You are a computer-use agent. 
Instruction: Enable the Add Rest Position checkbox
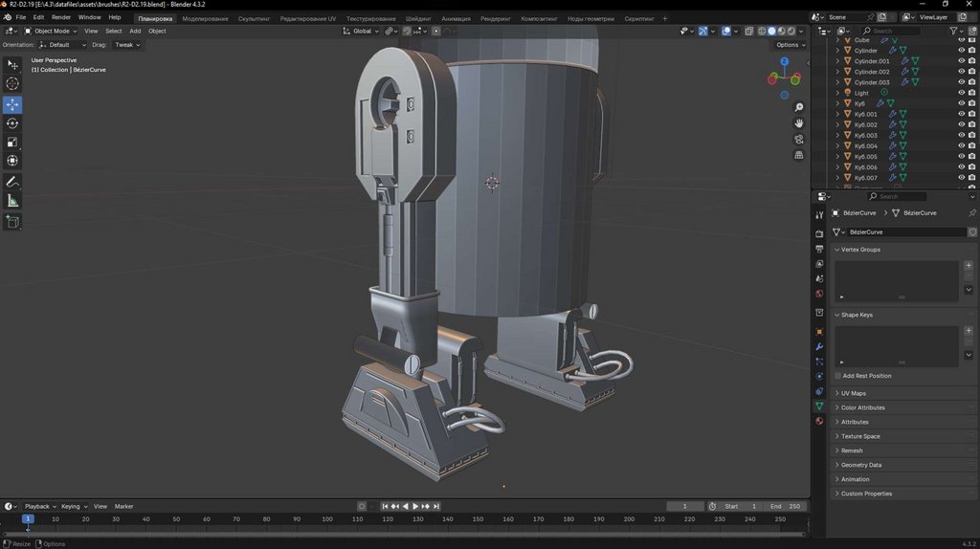pyautogui.click(x=838, y=376)
